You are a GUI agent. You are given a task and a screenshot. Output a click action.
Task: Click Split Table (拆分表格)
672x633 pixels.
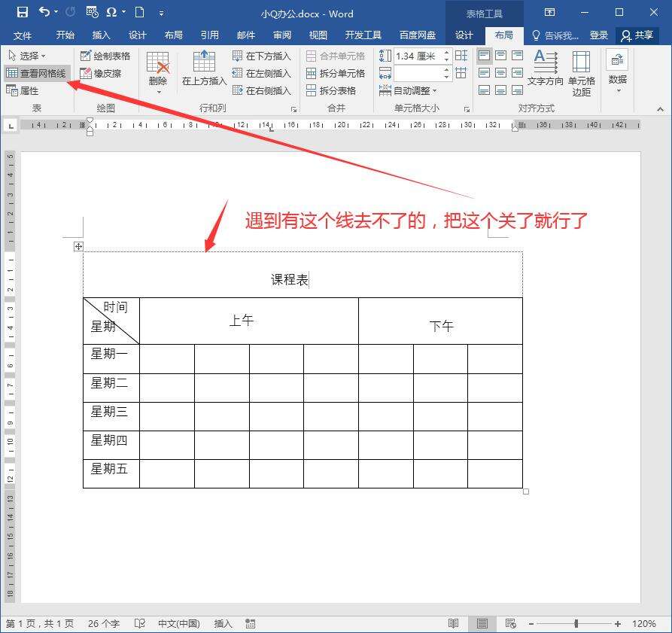[x=331, y=90]
